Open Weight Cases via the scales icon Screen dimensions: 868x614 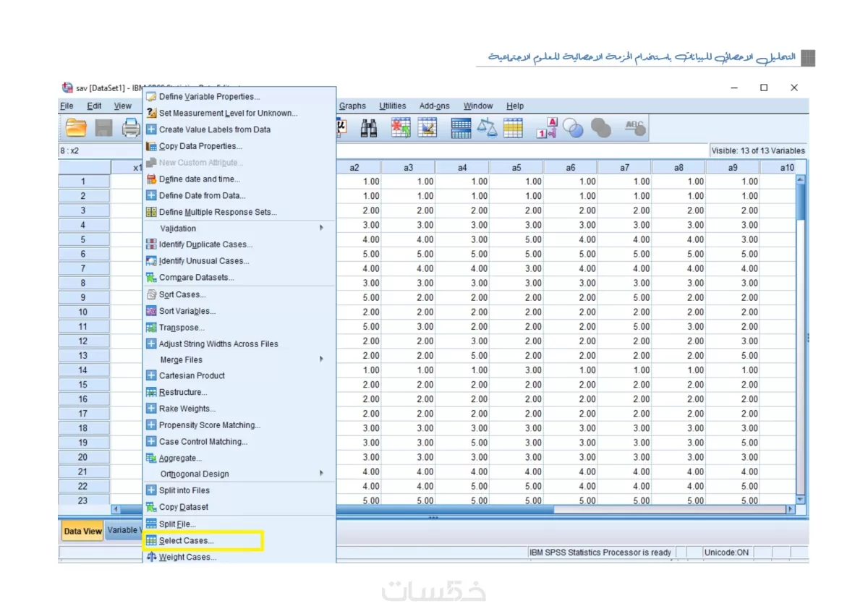488,127
